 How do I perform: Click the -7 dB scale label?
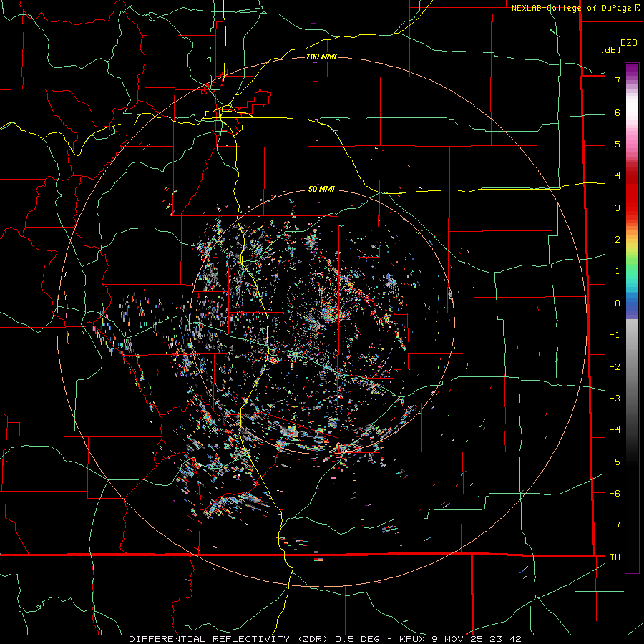coord(615,525)
